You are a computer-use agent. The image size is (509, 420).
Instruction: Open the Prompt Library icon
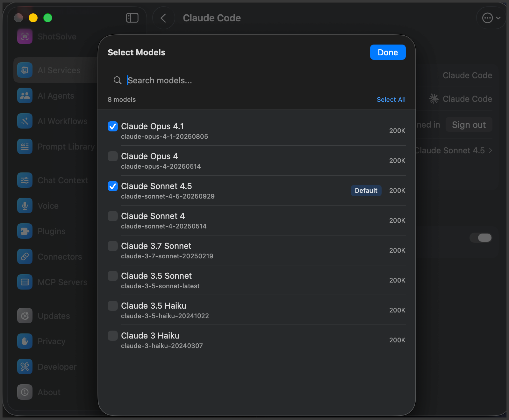(25, 146)
